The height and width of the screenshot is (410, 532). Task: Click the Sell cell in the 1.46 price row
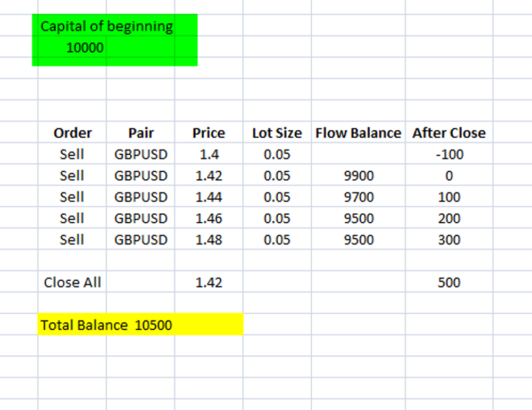point(72,218)
